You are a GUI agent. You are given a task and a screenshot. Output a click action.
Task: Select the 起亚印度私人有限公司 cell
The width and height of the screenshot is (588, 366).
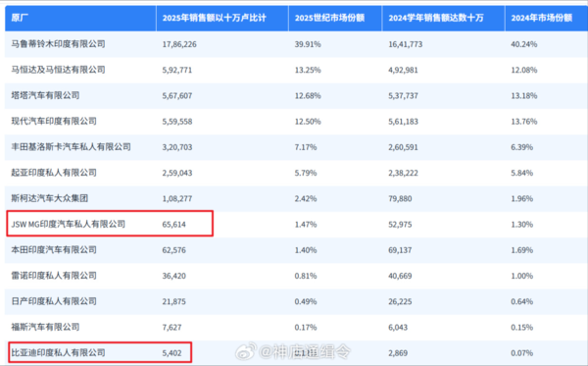[54, 173]
